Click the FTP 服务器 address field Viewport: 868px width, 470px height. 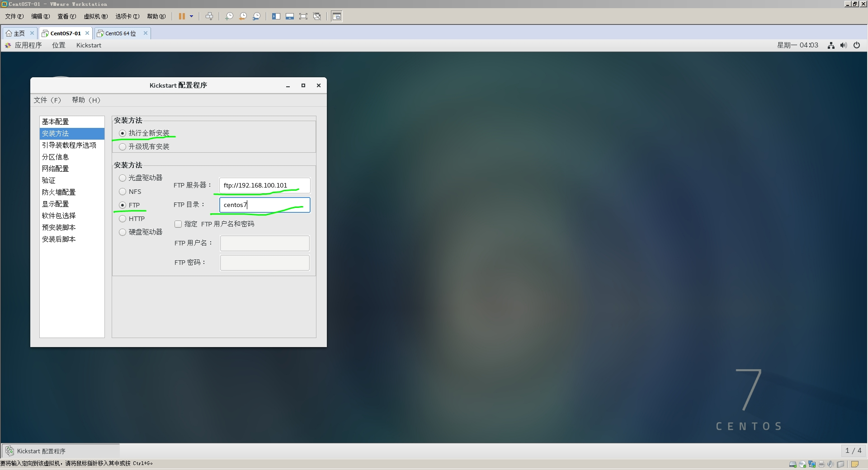tap(265, 185)
